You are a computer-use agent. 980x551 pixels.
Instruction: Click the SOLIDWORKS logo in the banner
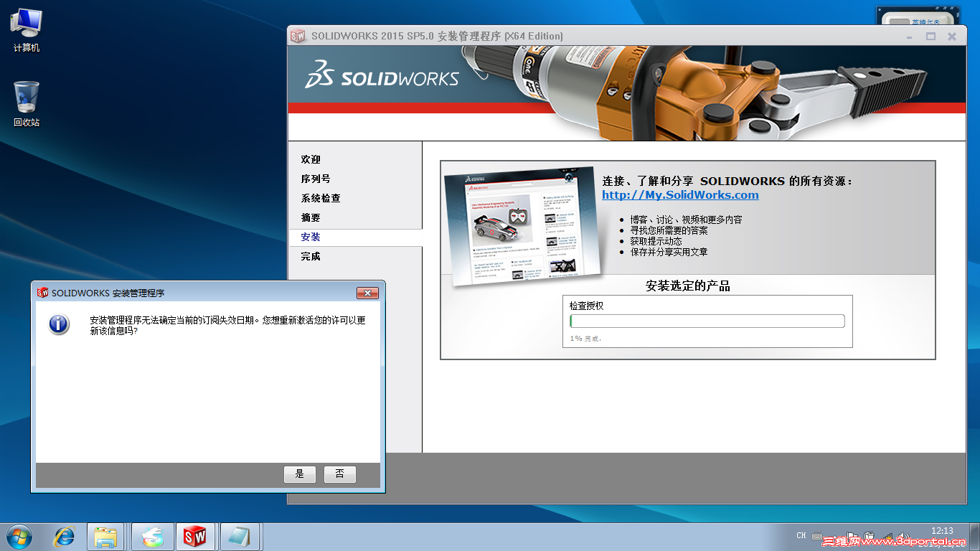click(x=382, y=75)
